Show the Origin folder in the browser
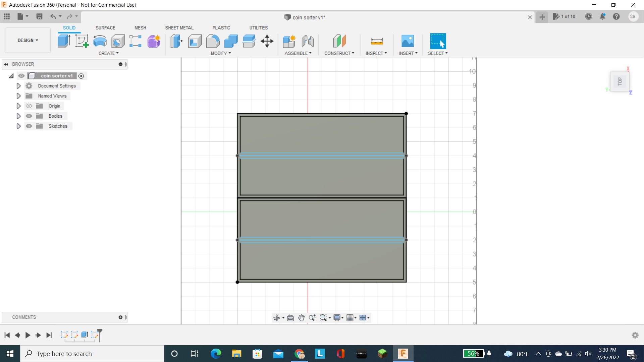 (29, 106)
